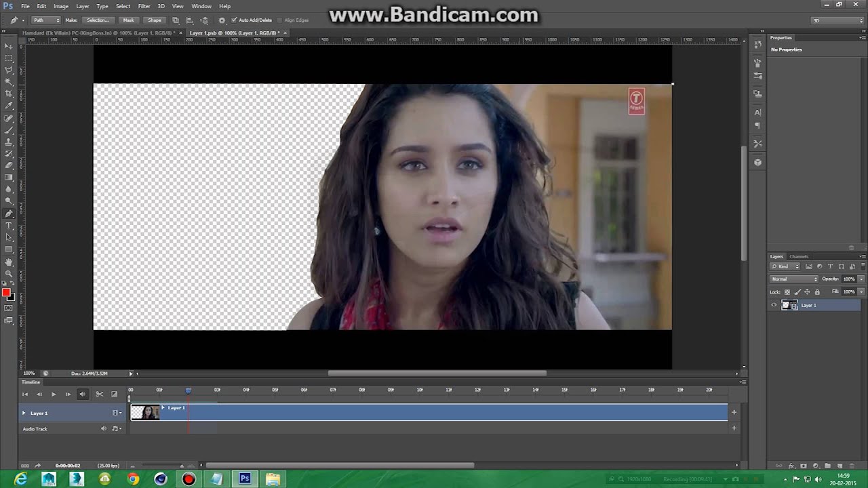Open the Window menu
The image size is (868, 488).
point(201,6)
